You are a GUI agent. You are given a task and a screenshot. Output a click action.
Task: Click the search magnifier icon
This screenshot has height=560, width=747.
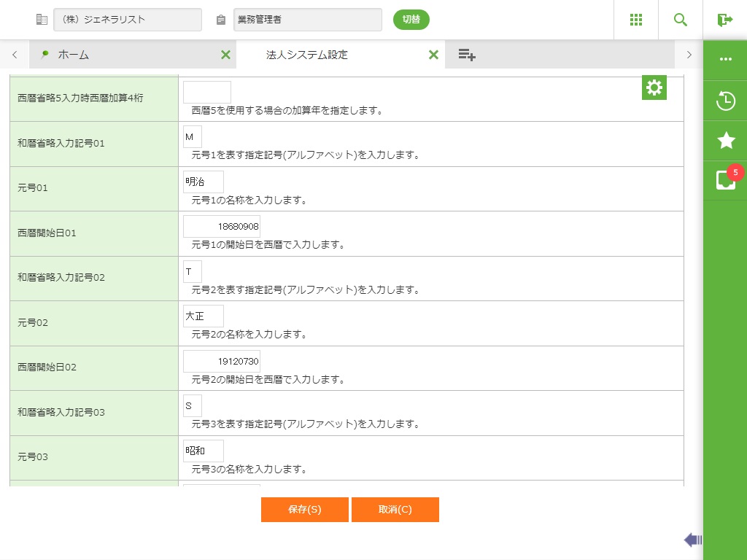click(681, 20)
